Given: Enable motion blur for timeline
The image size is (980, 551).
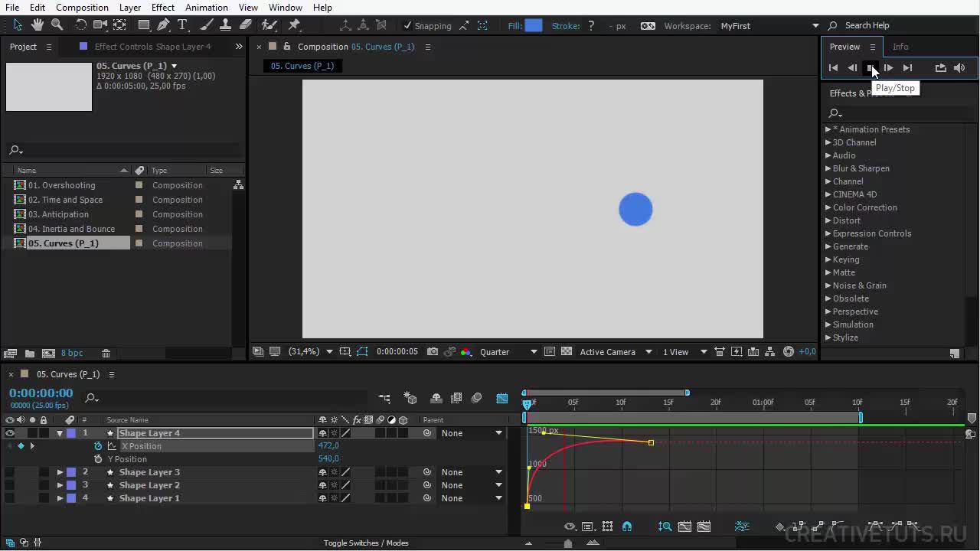Looking at the screenshot, I should coord(477,398).
